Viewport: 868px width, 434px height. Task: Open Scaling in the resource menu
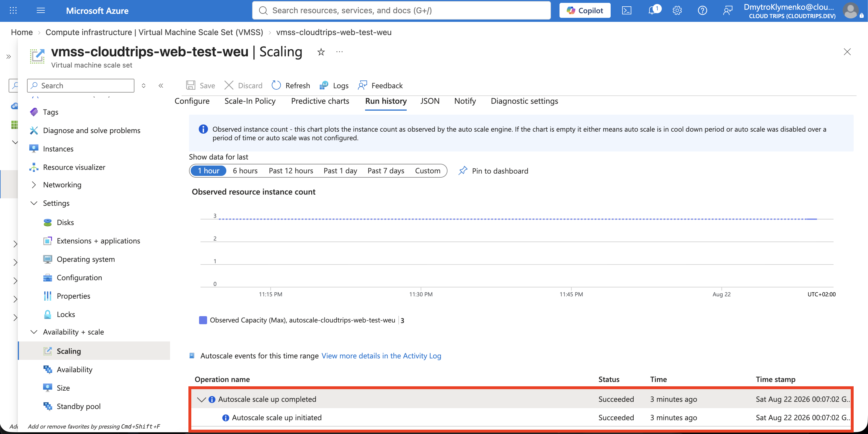[94, 351]
